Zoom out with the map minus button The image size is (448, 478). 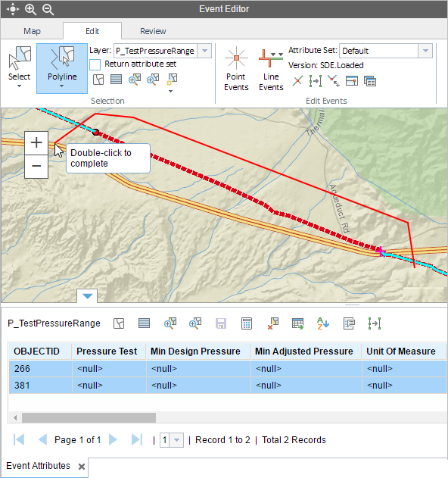(36, 167)
